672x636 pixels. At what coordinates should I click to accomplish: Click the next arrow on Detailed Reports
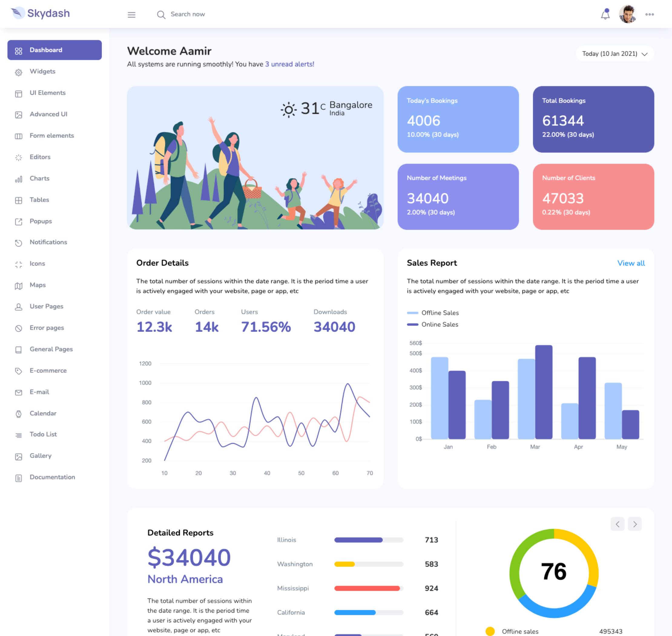click(x=634, y=524)
